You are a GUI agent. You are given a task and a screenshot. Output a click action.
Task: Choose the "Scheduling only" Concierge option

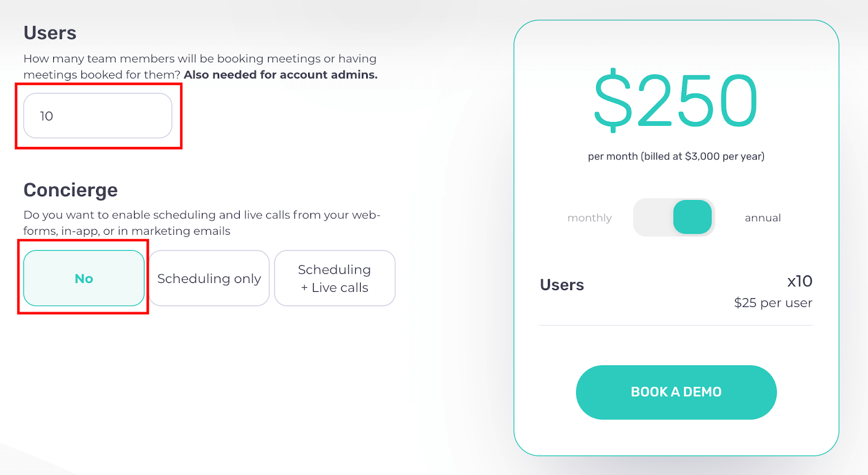(x=209, y=278)
